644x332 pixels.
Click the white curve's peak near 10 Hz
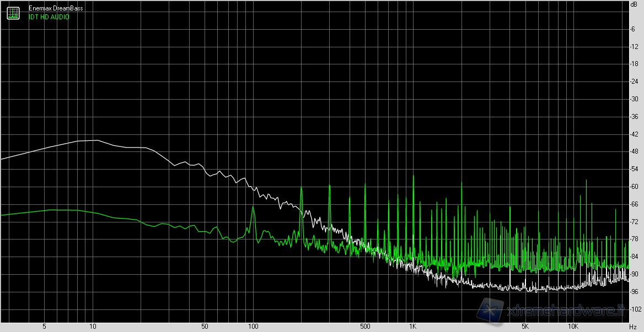point(96,140)
